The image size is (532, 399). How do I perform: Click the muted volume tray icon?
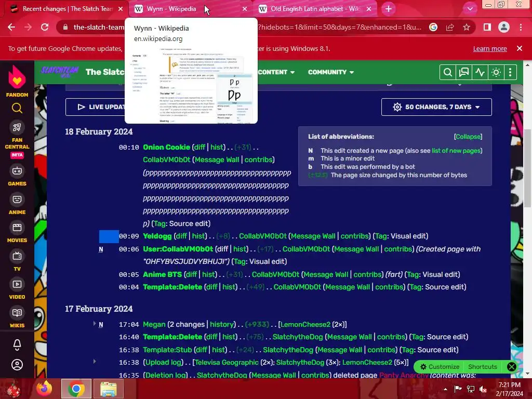tap(483, 389)
